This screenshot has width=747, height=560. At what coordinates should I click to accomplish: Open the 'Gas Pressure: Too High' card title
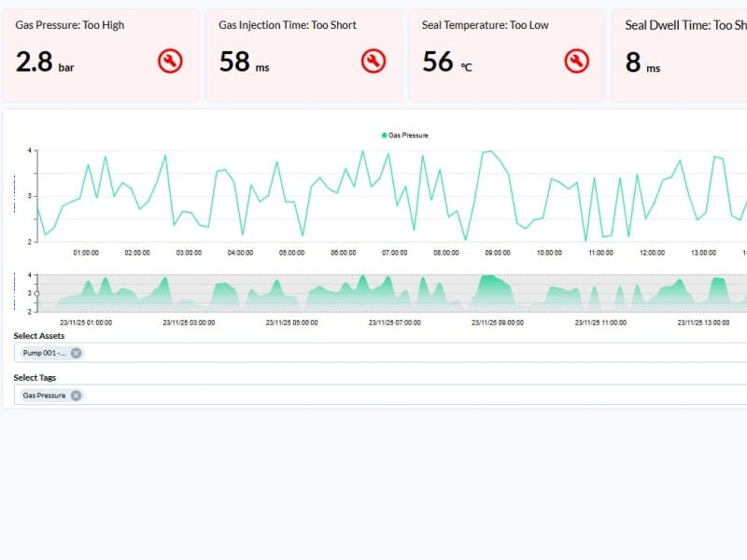click(x=70, y=25)
